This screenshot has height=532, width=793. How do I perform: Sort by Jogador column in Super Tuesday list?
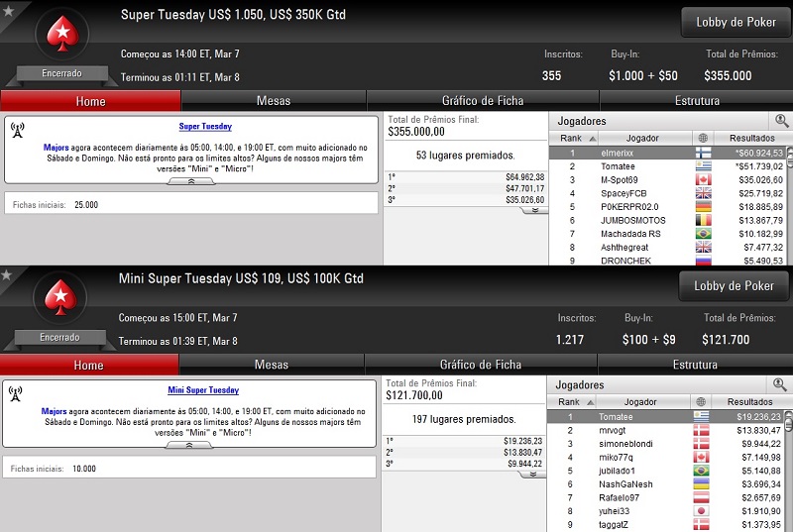point(645,138)
